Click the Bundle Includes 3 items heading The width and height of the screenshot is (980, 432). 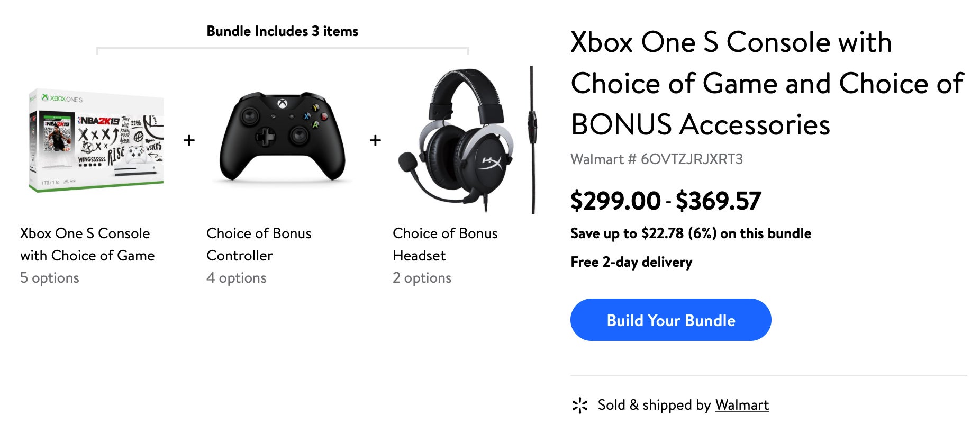coord(282,31)
